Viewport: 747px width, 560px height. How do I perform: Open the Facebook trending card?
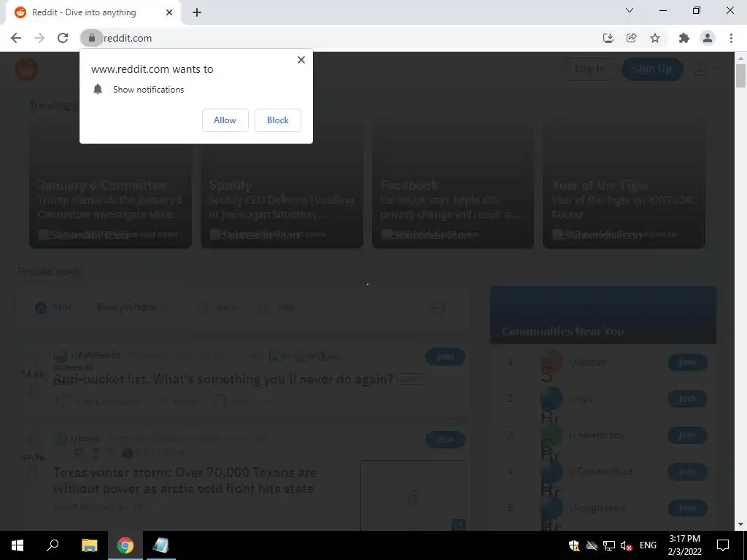[x=452, y=185]
